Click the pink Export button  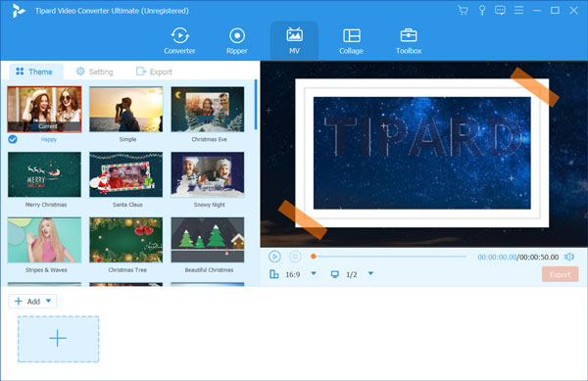click(560, 274)
